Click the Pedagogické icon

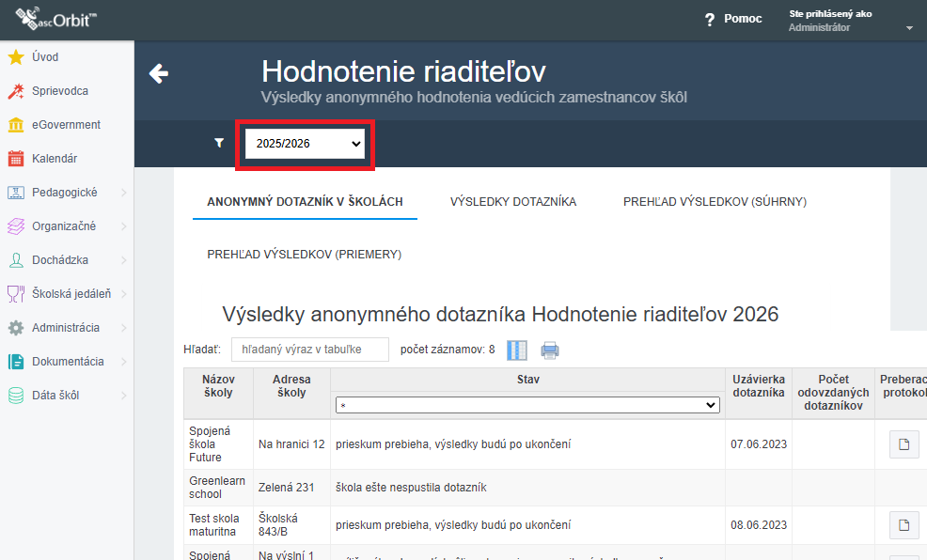[16, 193]
